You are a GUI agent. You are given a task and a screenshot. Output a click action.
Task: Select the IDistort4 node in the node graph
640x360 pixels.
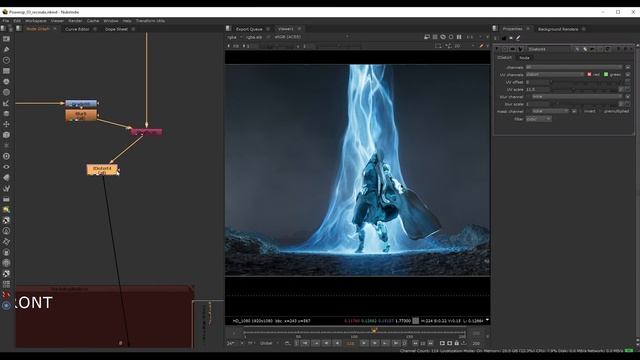[102, 170]
